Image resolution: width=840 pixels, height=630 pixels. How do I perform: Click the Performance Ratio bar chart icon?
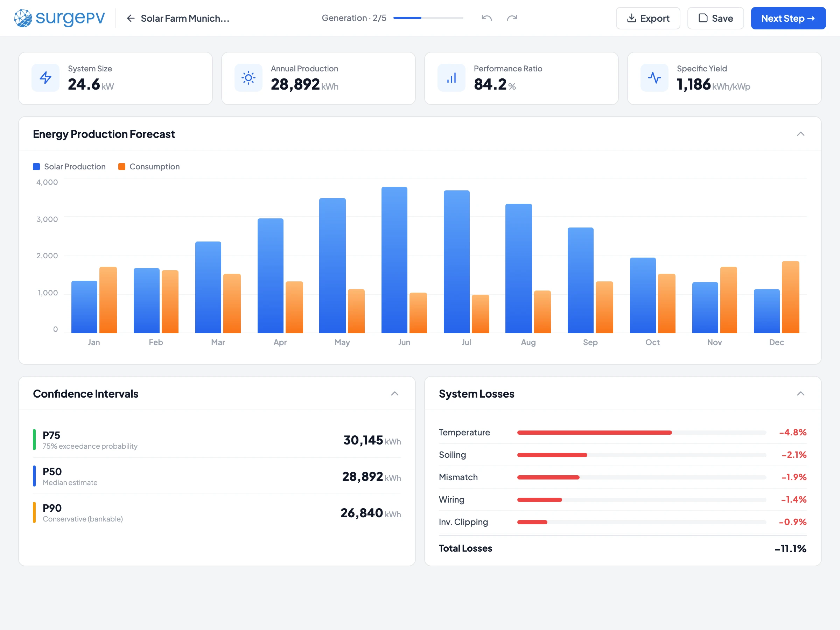coord(451,78)
